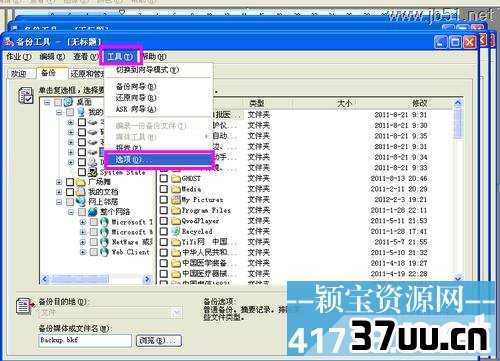Click the 广场舞 folder icon in tree
Image resolution: width=500 pixels, height=361 pixels.
coord(81,182)
